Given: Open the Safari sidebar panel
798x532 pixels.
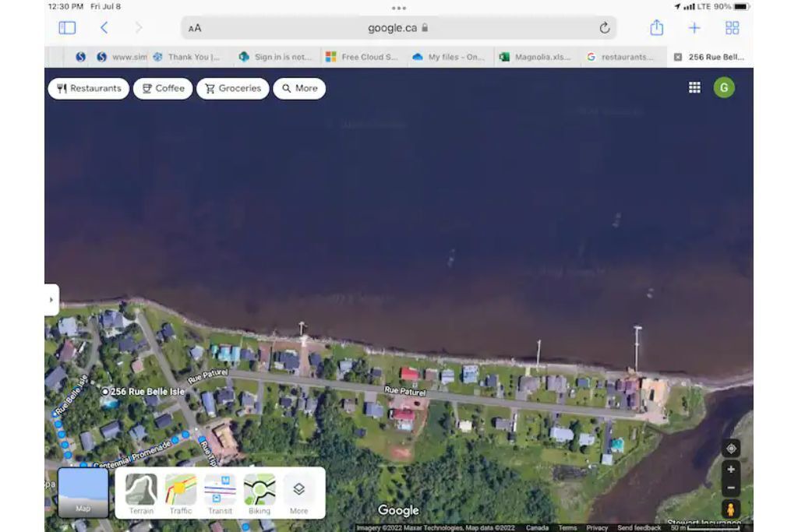Looking at the screenshot, I should click(67, 27).
